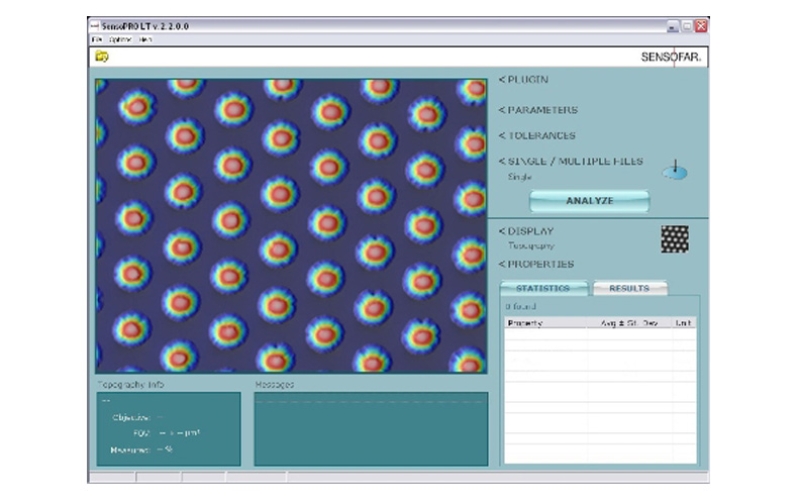
Task: Click the 'Single' mode label
Action: (x=520, y=177)
